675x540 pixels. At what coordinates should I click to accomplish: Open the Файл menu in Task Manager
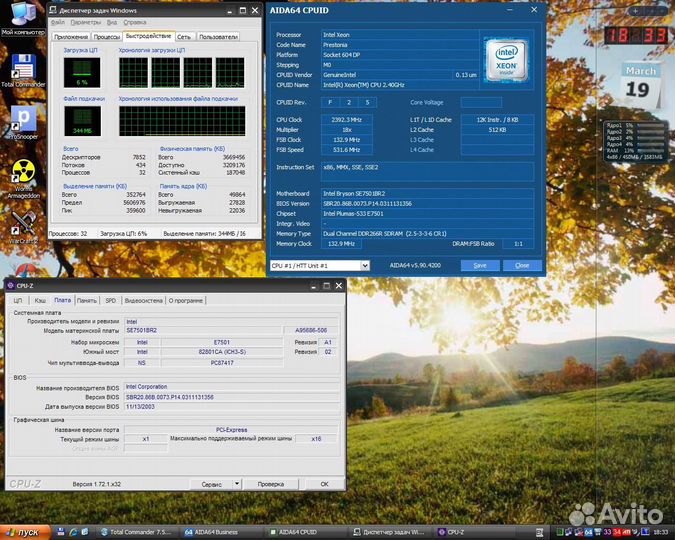[x=58, y=22]
